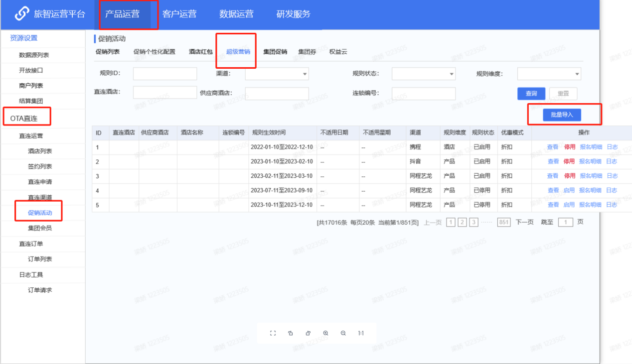The image size is (632, 364).
Task: Open 订单请求 in the sidebar
Action: [40, 290]
